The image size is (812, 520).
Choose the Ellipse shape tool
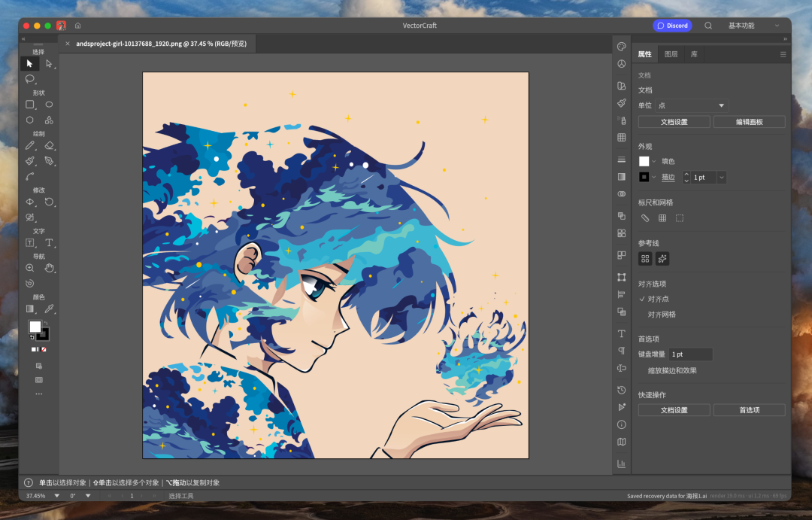49,105
